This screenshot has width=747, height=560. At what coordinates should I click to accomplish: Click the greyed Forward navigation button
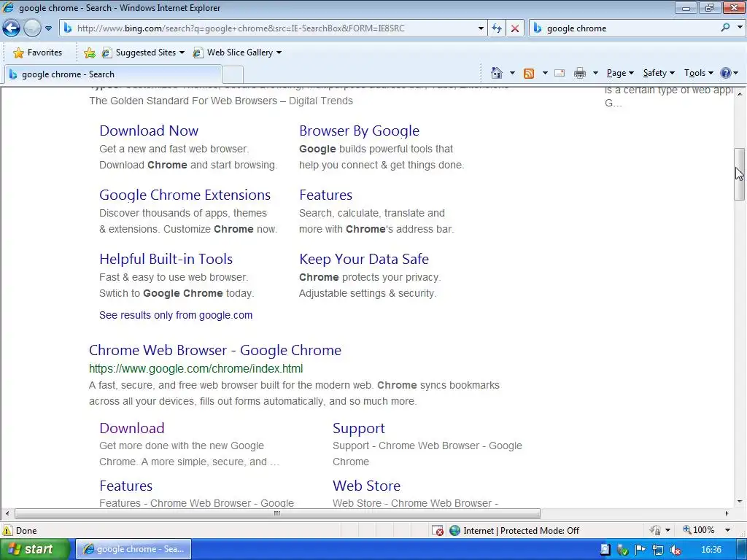click(x=32, y=28)
